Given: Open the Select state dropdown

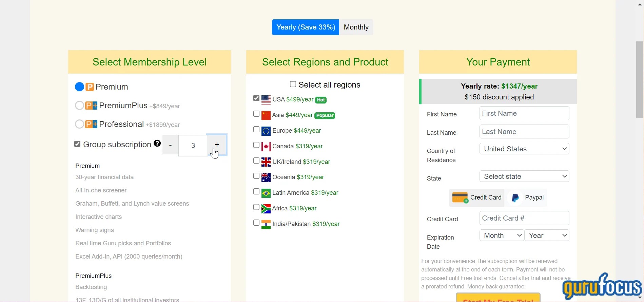Looking at the screenshot, I should (524, 176).
